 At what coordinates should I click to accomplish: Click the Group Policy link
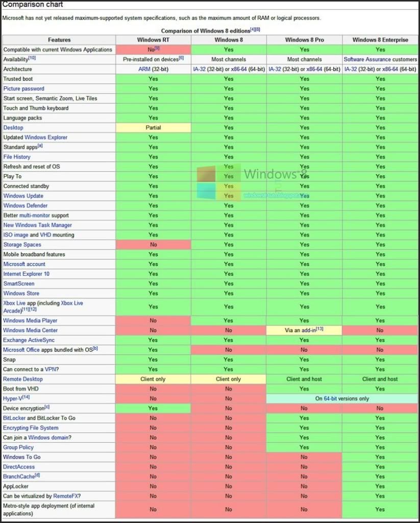[18, 447]
